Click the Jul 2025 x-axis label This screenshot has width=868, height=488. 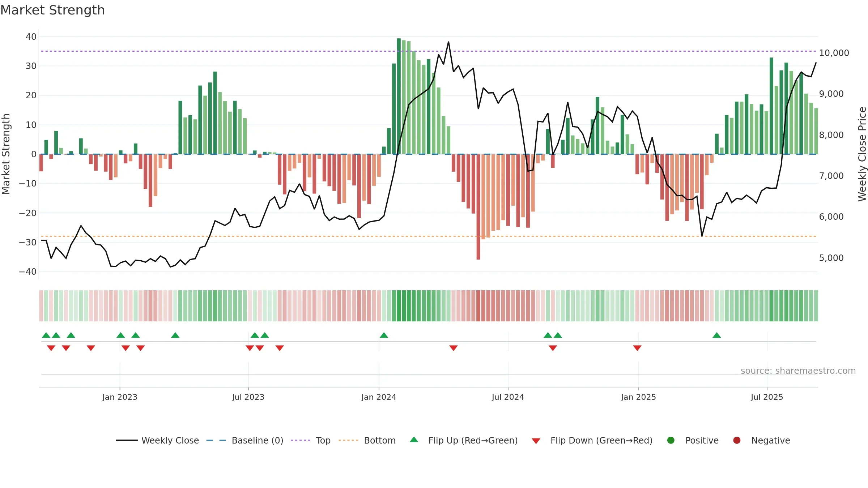point(767,397)
